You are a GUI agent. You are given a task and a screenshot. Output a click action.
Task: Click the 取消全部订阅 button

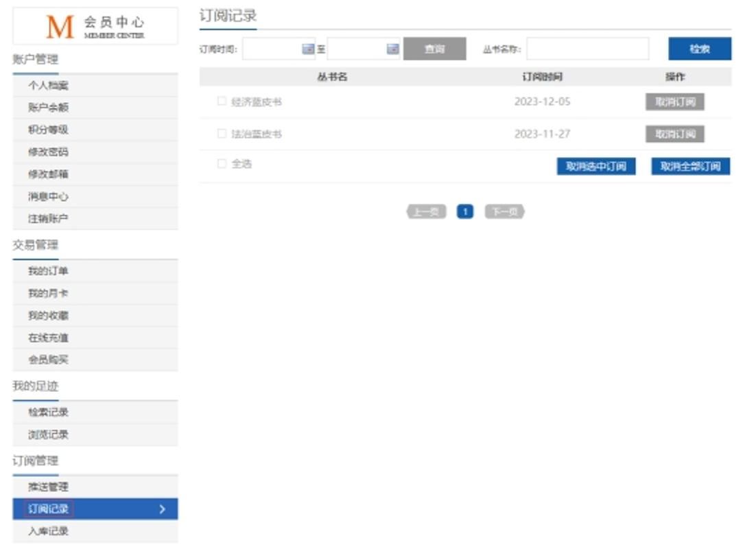click(x=690, y=167)
